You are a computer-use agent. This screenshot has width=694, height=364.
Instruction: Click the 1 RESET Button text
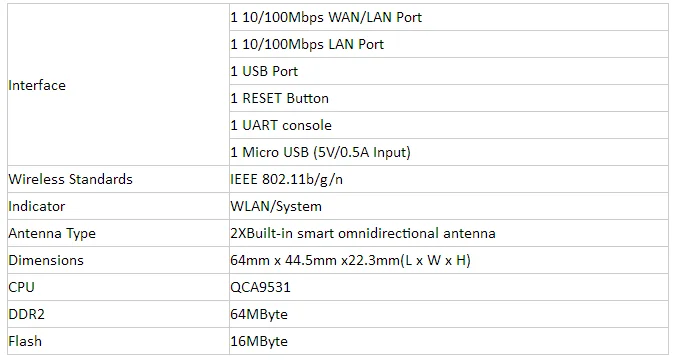pos(279,98)
